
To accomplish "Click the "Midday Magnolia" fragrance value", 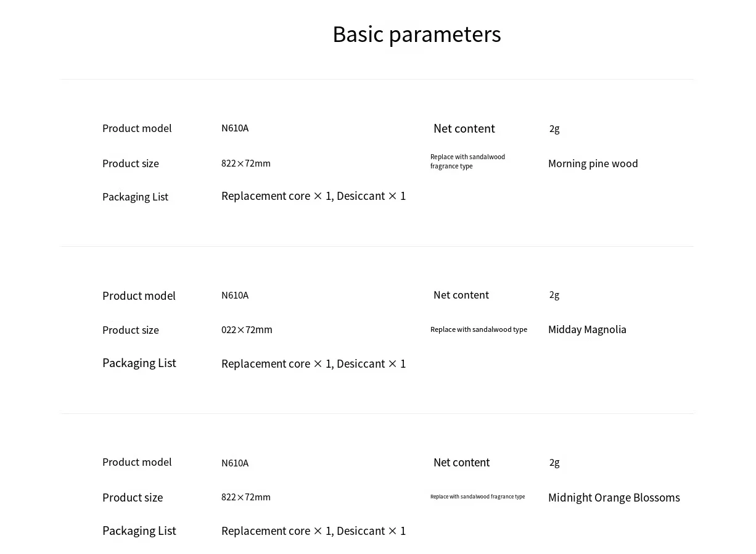I will click(x=587, y=329).
